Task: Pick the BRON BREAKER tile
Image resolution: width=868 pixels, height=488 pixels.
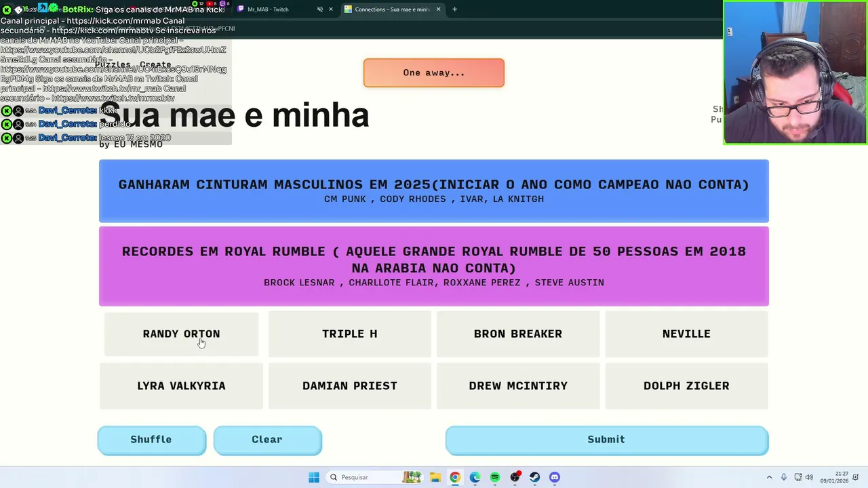Action: tap(518, 333)
